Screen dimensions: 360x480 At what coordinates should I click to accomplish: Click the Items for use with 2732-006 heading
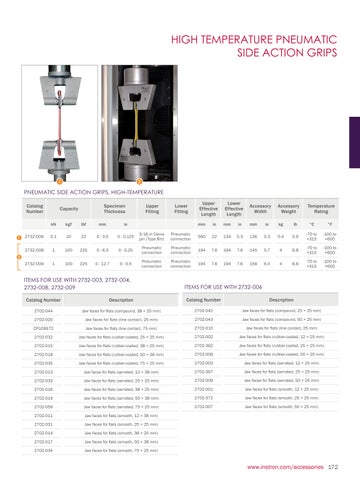223,287
